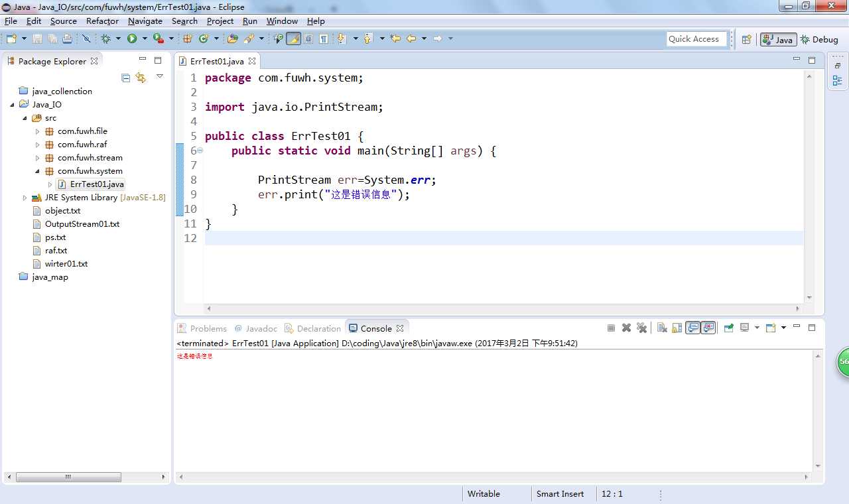849x504 pixels.
Task: Click the Save icon in the toolbar
Action: coord(38,38)
